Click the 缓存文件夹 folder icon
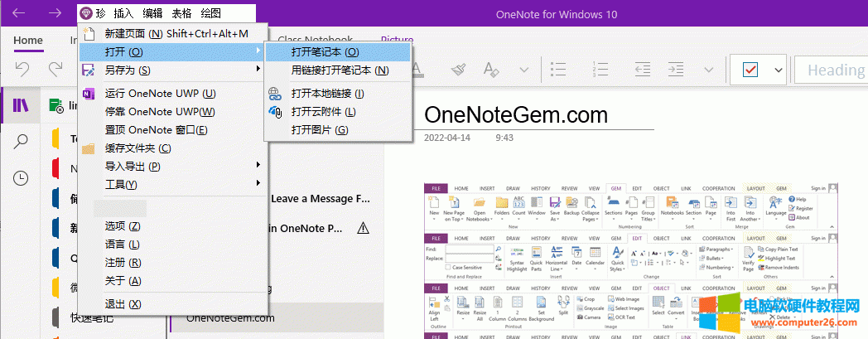 point(88,148)
